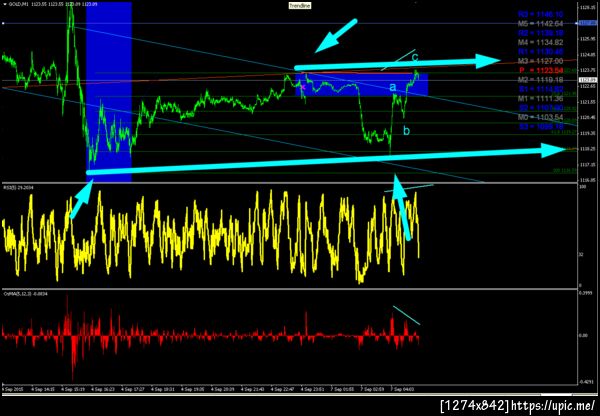Click the 4 Sep 17:27 time axis label
Viewport: 600px width, 416px height.
131,389
